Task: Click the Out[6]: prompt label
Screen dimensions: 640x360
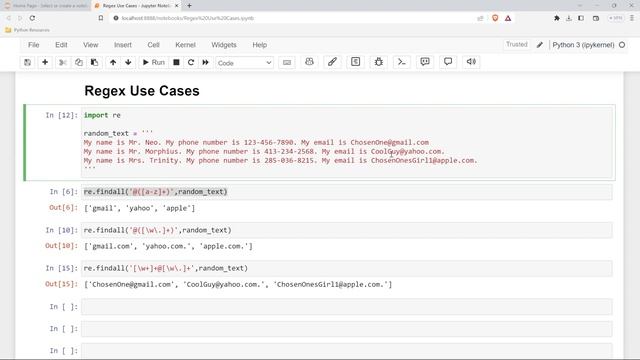Action: [63, 208]
